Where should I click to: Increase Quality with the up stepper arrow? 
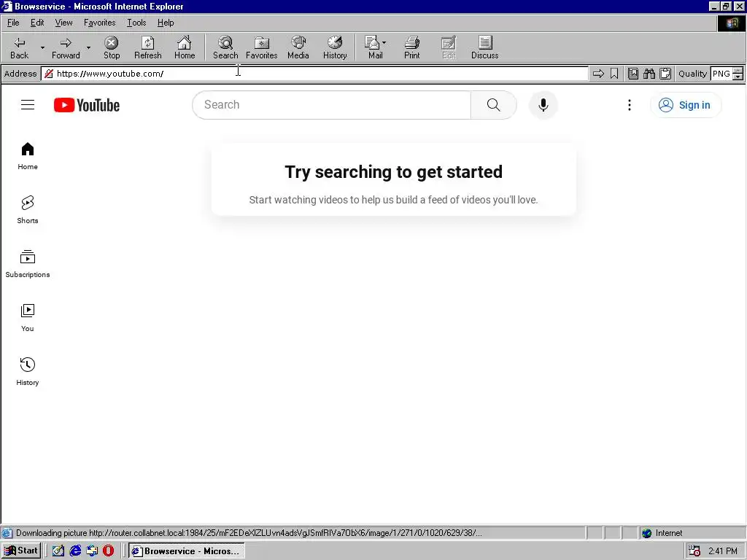738,71
